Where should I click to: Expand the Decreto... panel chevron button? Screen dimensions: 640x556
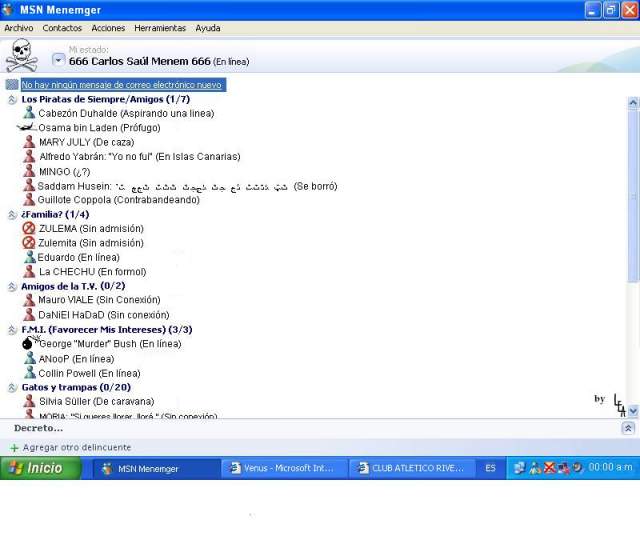pyautogui.click(x=628, y=428)
